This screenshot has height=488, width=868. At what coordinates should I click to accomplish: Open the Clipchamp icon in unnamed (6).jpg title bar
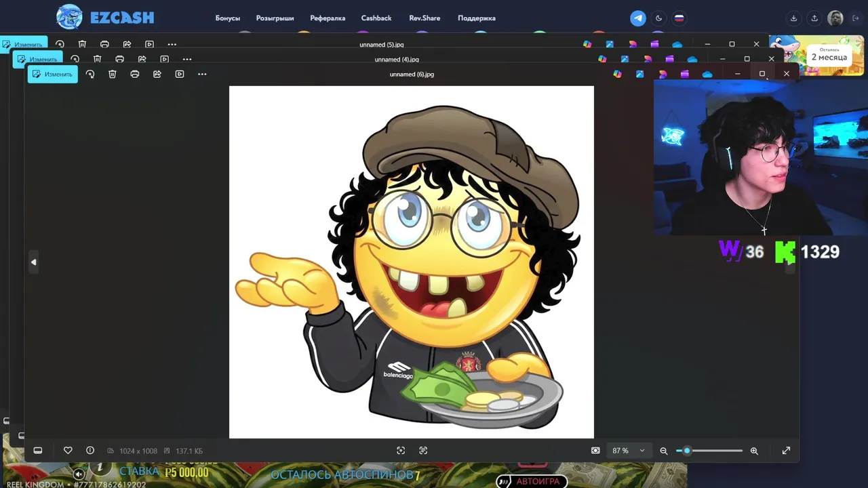(685, 74)
